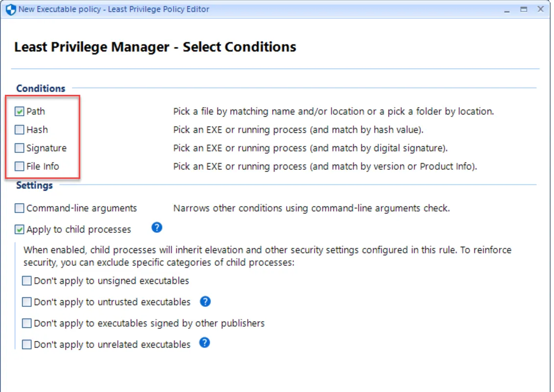Uncheck the Path condition
The image size is (554, 392).
20,111
